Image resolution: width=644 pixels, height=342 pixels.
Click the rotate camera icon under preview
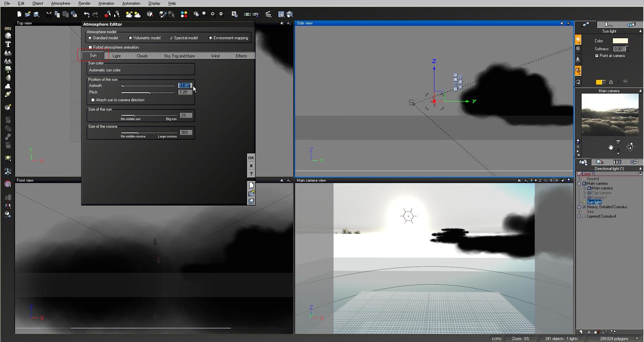click(630, 146)
